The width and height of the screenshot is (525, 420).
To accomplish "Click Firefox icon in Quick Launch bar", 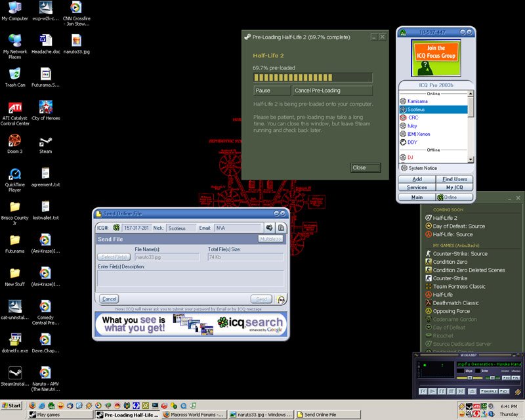I will (x=32, y=406).
